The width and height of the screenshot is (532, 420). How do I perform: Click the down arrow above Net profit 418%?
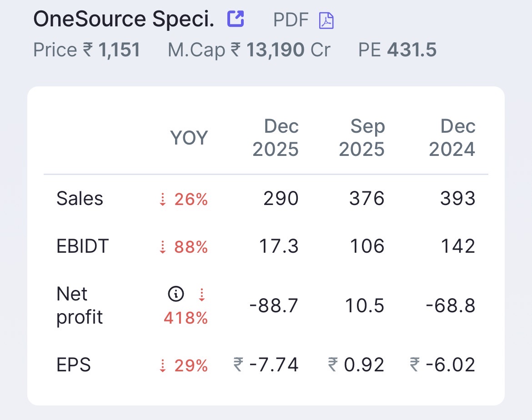[x=202, y=295]
